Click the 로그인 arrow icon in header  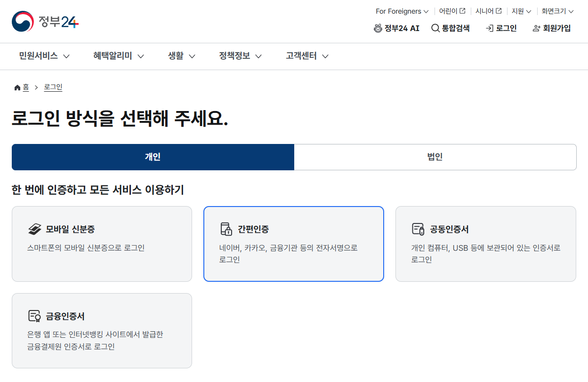point(490,28)
